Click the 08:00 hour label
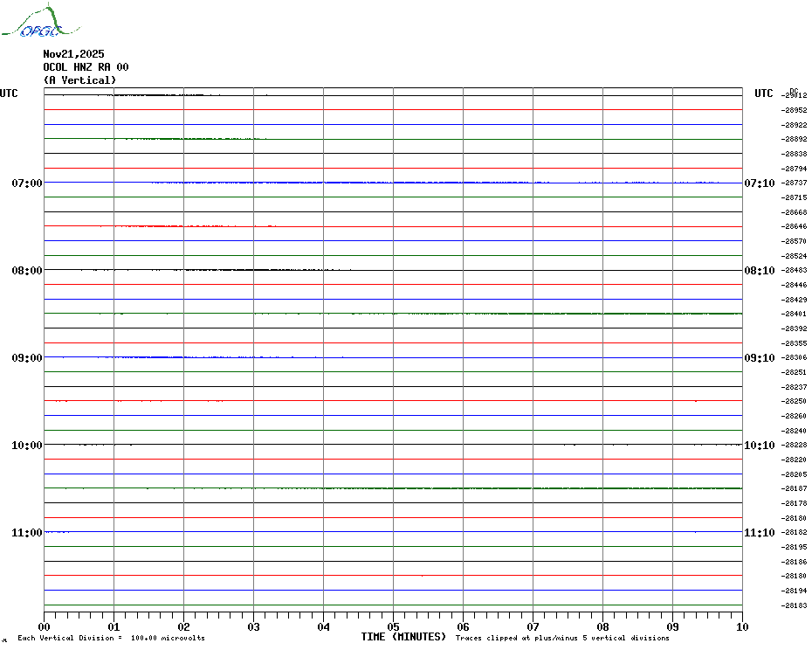The width and height of the screenshot is (812, 650). [x=26, y=271]
